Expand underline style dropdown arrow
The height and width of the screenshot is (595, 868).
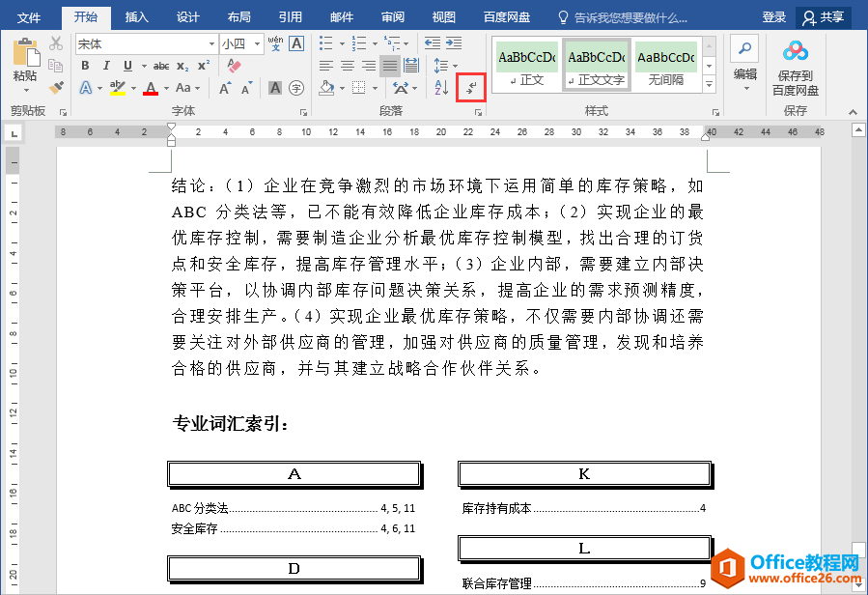144,66
